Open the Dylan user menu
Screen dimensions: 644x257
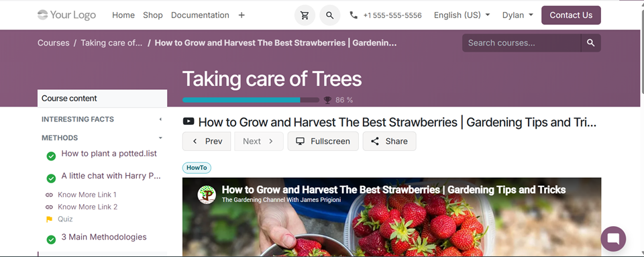tap(517, 15)
